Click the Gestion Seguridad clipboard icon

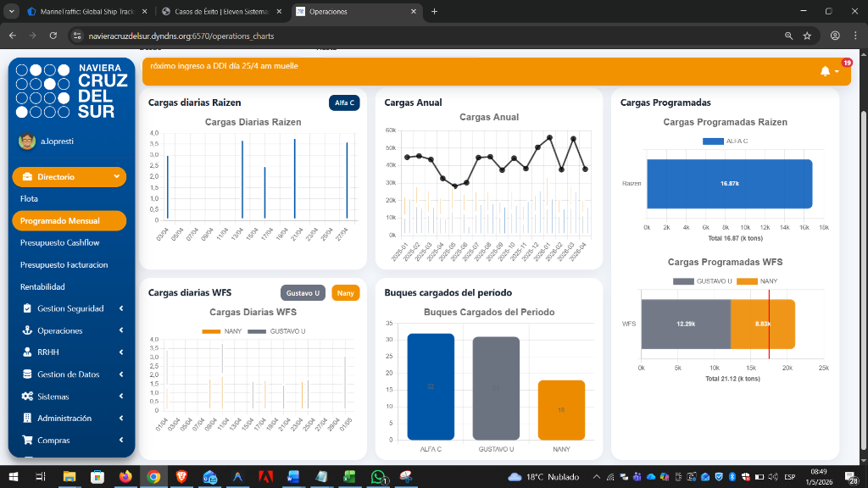(27, 308)
